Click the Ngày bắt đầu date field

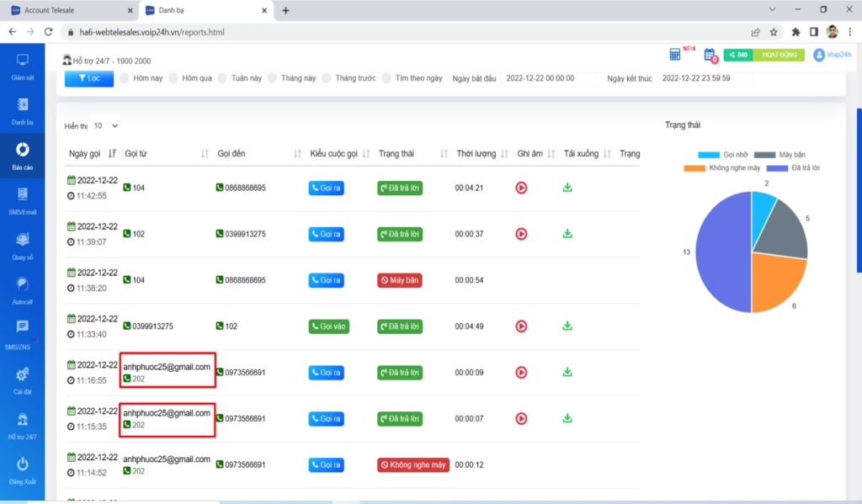tap(548, 78)
